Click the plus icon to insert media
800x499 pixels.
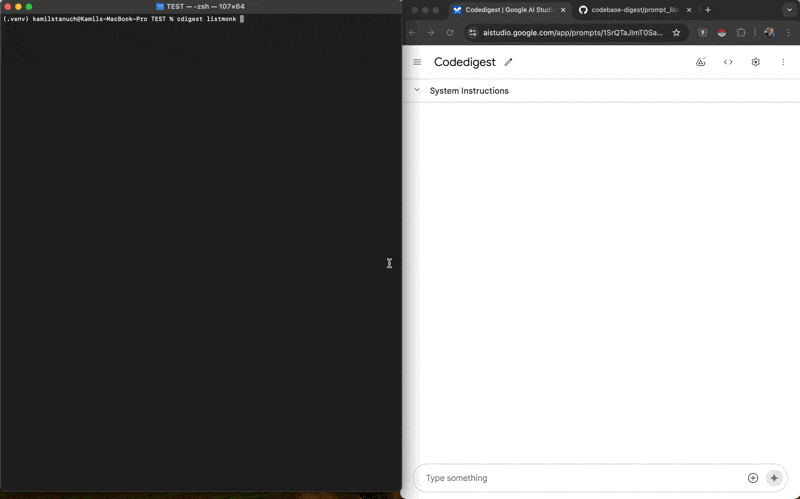[x=753, y=478]
